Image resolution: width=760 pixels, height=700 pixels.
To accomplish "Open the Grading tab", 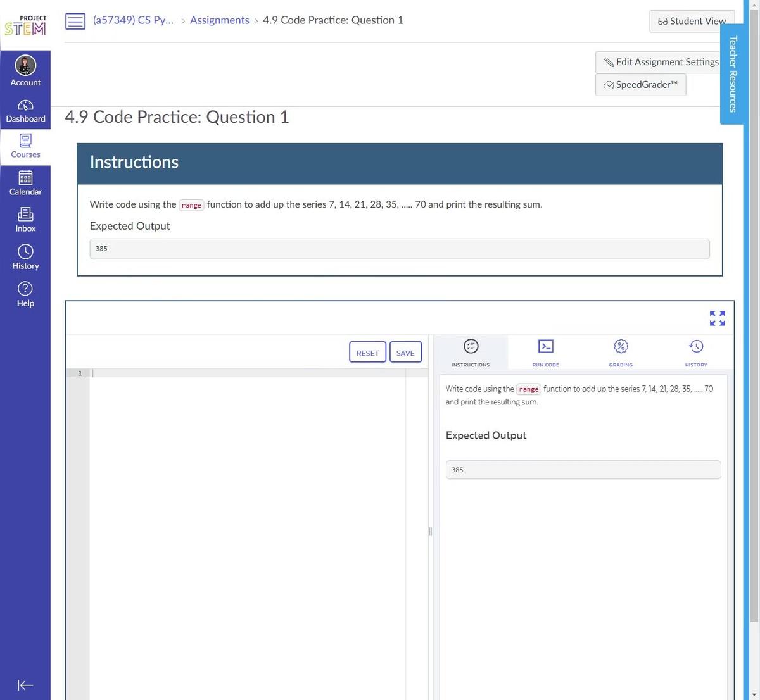I will coord(620,352).
